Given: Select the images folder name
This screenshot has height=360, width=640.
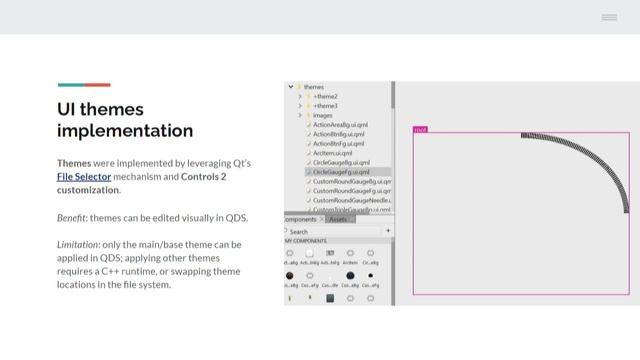Looking at the screenshot, I should [x=322, y=115].
